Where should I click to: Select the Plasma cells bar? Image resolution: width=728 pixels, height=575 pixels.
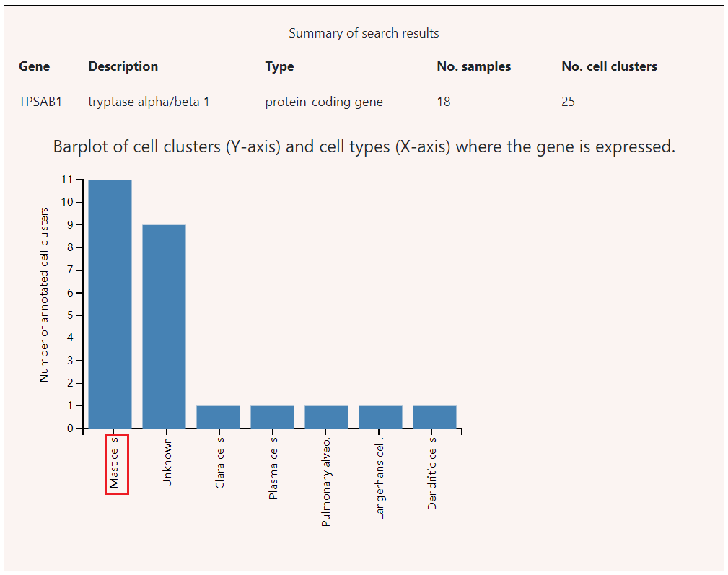(272, 417)
